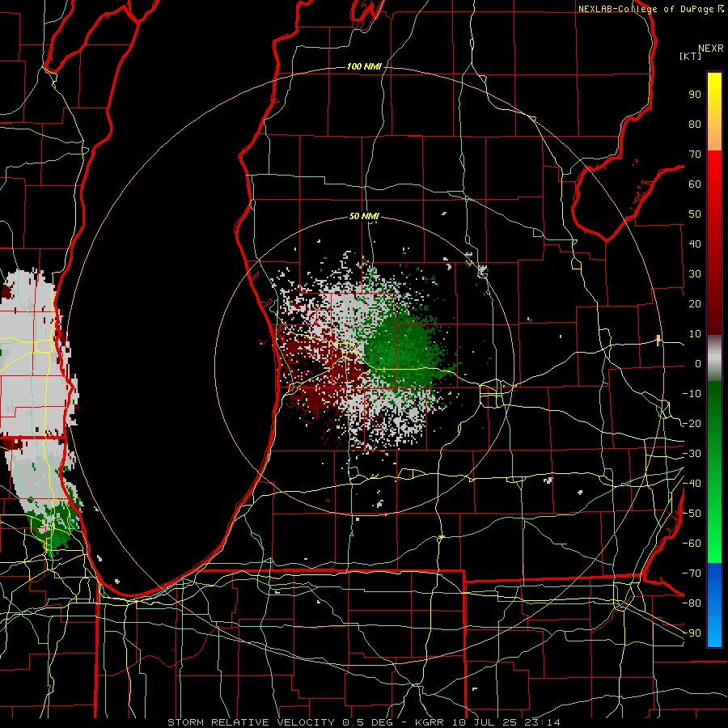Click the 10 JUL 25 date stamp
This screenshot has width=728, height=728.
(483, 722)
